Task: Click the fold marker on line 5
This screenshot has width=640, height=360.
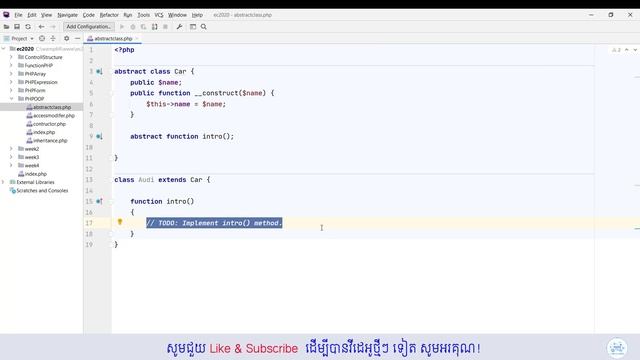Action: click(x=111, y=93)
